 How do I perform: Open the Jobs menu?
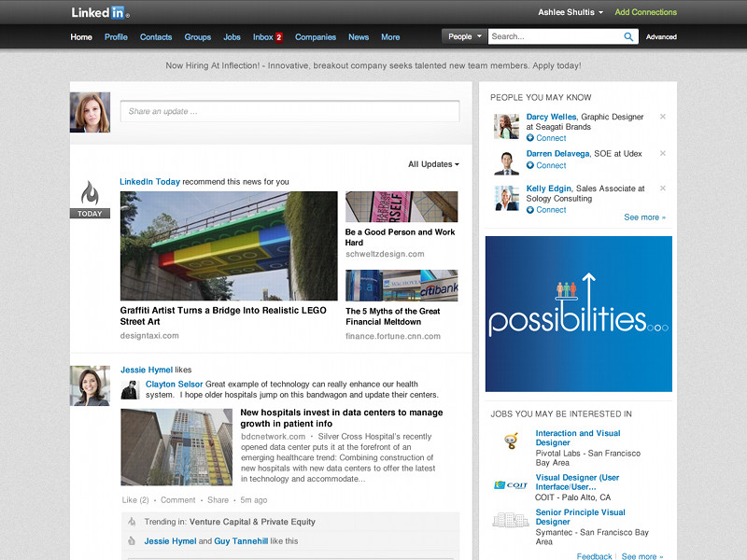[x=232, y=37]
